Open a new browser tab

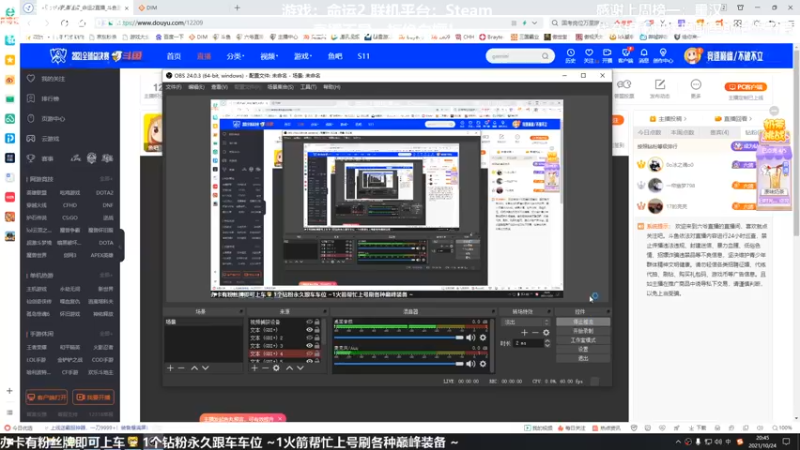click(237, 8)
